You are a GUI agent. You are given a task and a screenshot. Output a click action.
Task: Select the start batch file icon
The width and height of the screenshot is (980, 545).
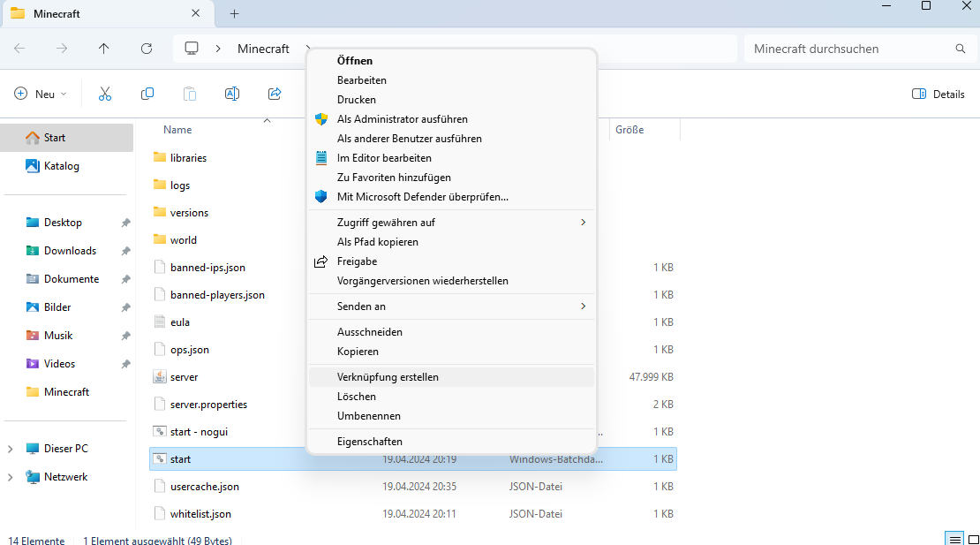point(160,458)
